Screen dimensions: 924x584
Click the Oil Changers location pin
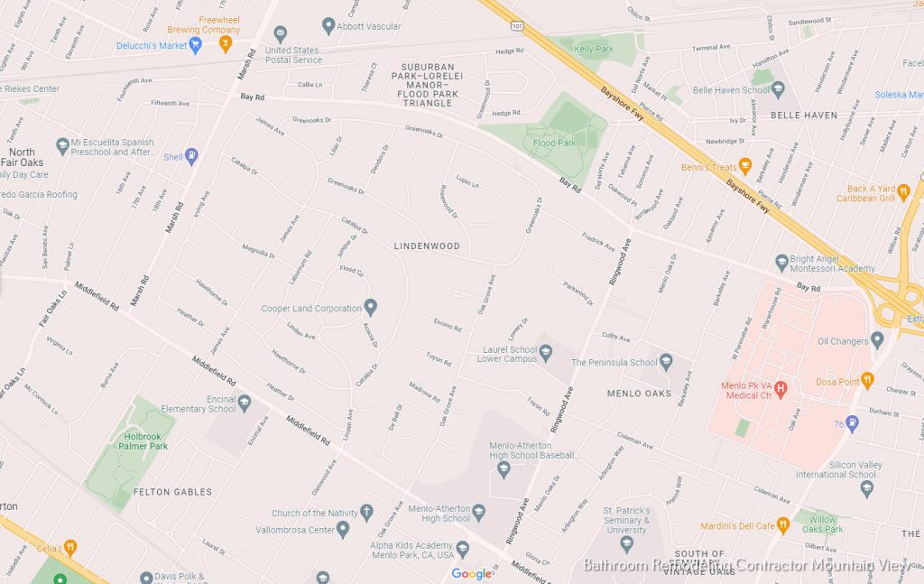pyautogui.click(x=877, y=340)
